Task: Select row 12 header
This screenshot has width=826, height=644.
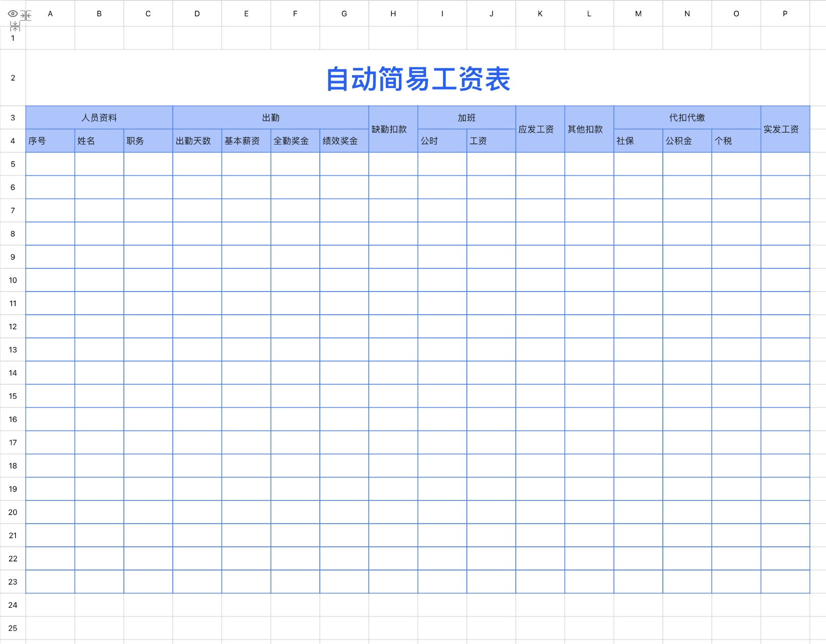Action: pos(13,326)
